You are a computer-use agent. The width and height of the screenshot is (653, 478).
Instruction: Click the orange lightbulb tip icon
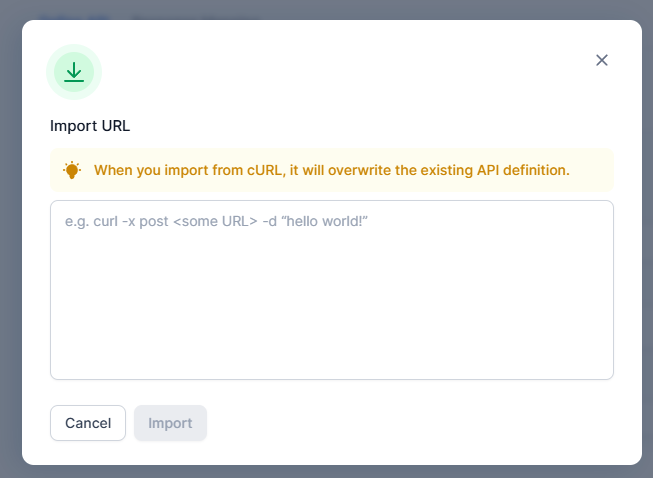tap(72, 170)
